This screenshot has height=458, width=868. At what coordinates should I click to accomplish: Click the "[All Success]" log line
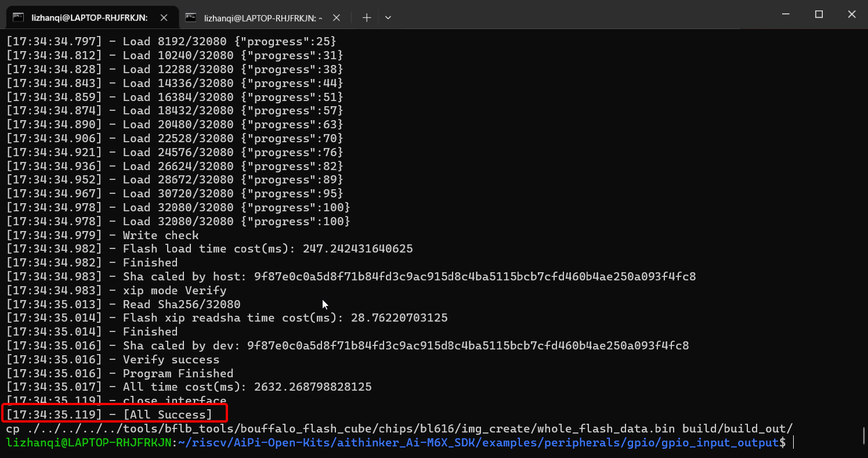109,414
